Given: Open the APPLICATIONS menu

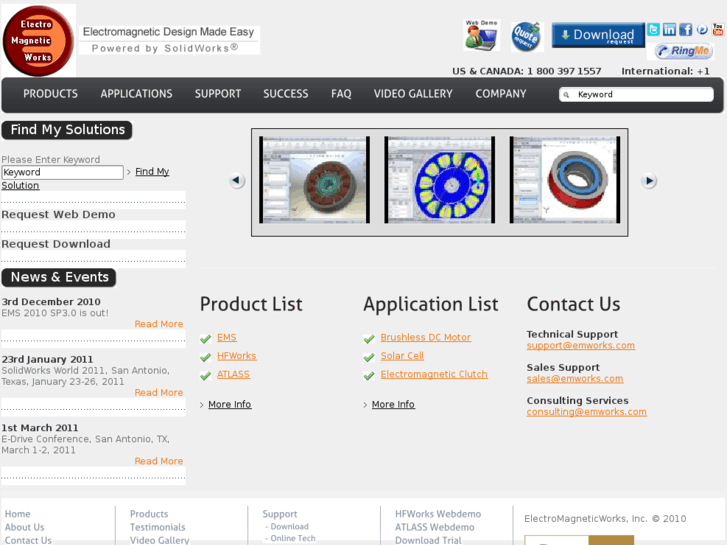Looking at the screenshot, I should pyautogui.click(x=136, y=94).
